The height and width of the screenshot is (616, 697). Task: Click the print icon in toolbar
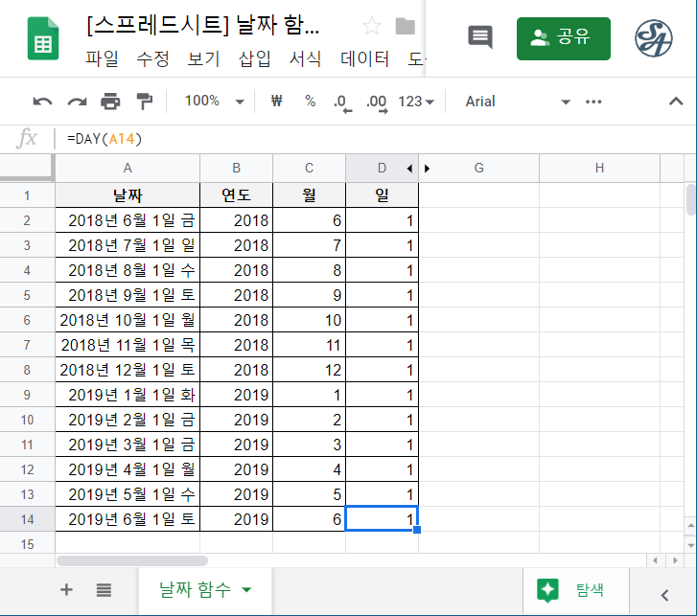pos(111,102)
